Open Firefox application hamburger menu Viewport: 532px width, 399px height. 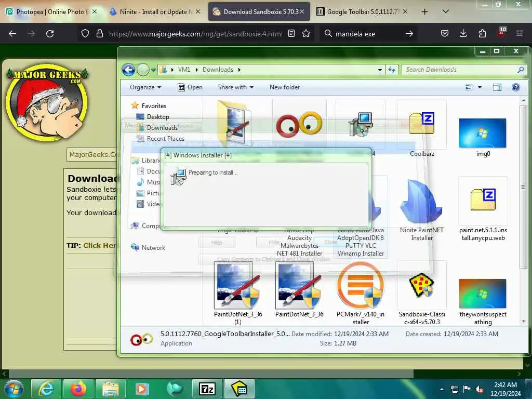(520, 34)
